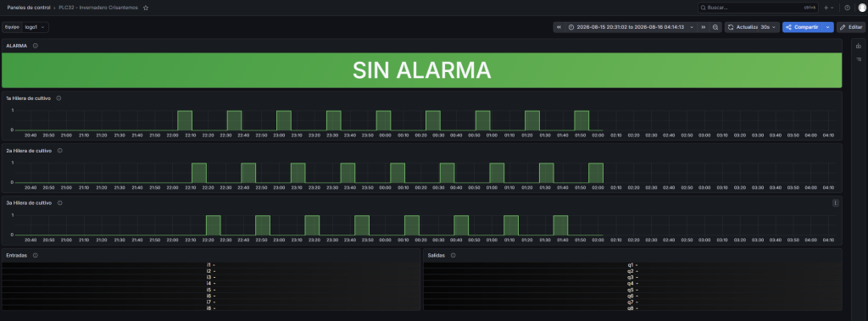
Task: Show info for the Salidas panel
Action: coord(453,255)
